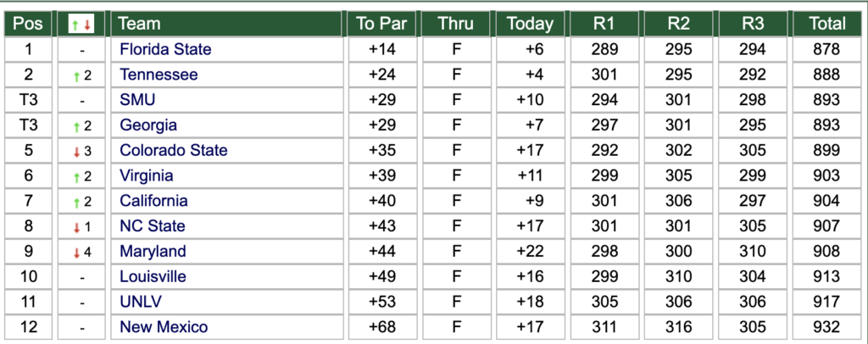
Task: Click NC State's red down arrow
Action: point(77,227)
